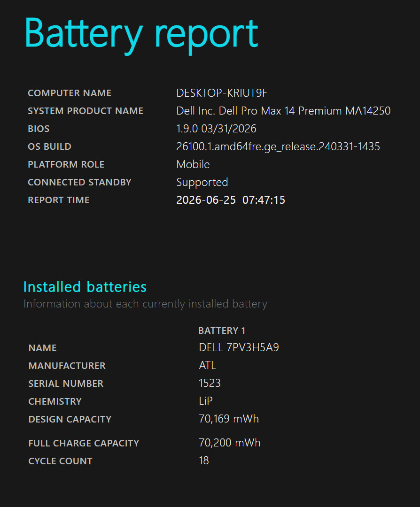Click the battery name DELL 7PV3H5A9
The width and height of the screenshot is (420, 507).
[239, 347]
